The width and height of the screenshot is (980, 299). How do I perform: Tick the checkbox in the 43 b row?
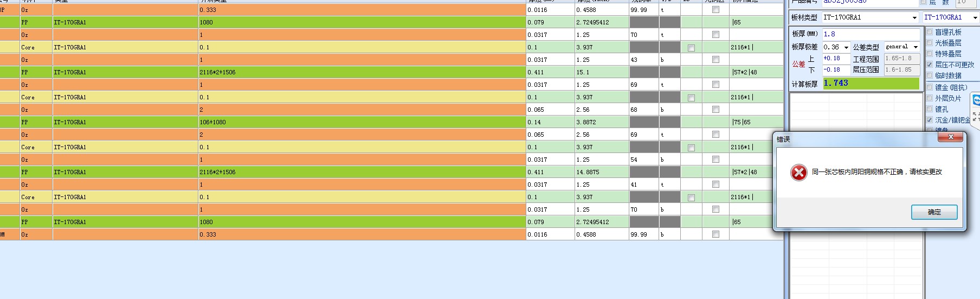[715, 60]
